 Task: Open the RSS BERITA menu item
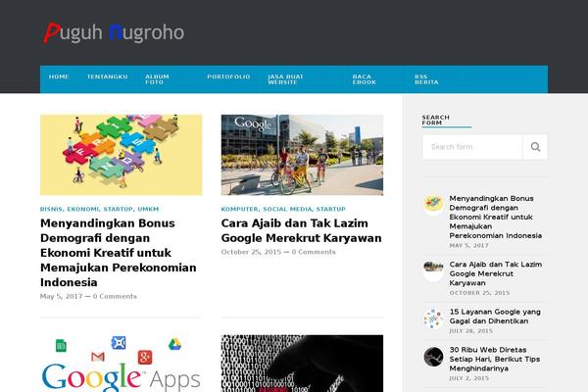pyautogui.click(x=426, y=79)
